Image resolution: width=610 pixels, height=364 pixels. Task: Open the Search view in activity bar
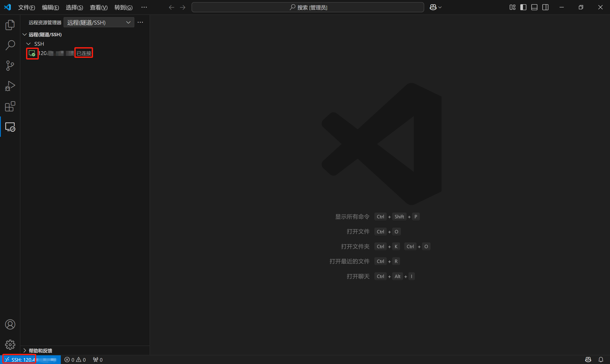[10, 45]
